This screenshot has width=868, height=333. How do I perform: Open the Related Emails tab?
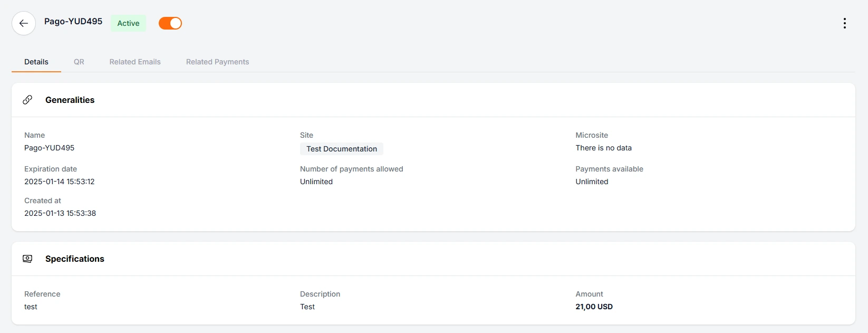pos(135,62)
